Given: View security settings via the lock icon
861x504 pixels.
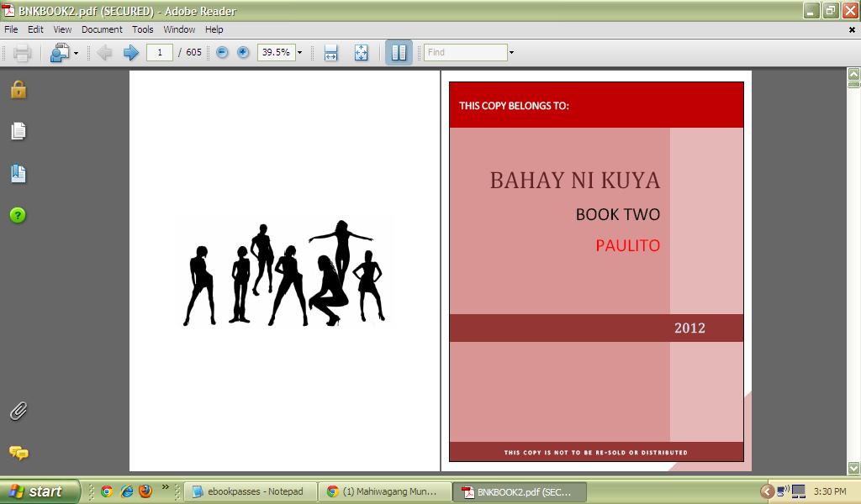Looking at the screenshot, I should click(x=18, y=89).
